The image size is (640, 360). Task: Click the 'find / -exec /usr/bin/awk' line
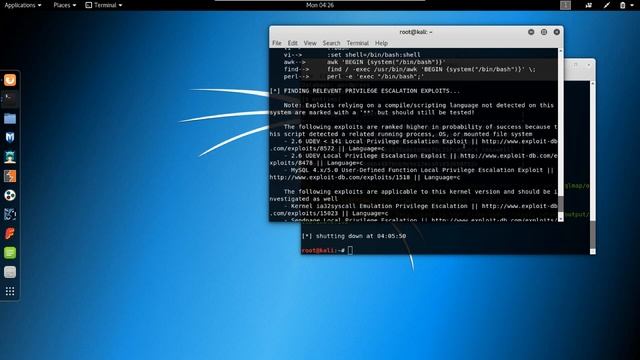click(x=409, y=69)
